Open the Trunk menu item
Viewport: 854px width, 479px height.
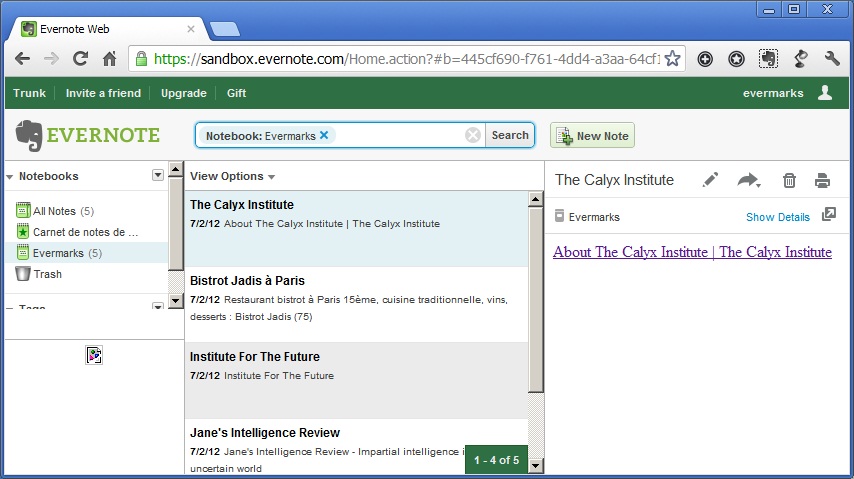(29, 93)
